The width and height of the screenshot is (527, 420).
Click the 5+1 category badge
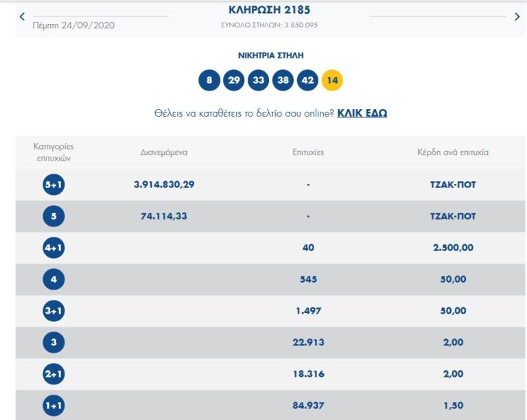coord(54,185)
